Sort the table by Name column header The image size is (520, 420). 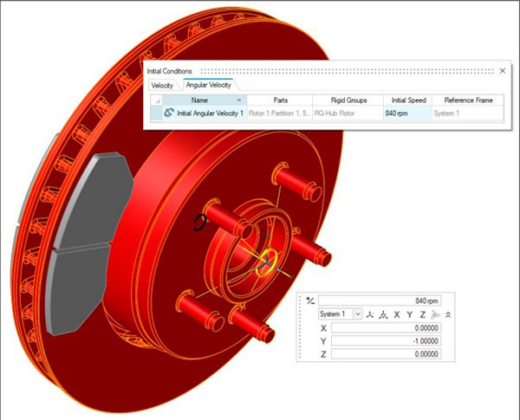pyautogui.click(x=199, y=100)
